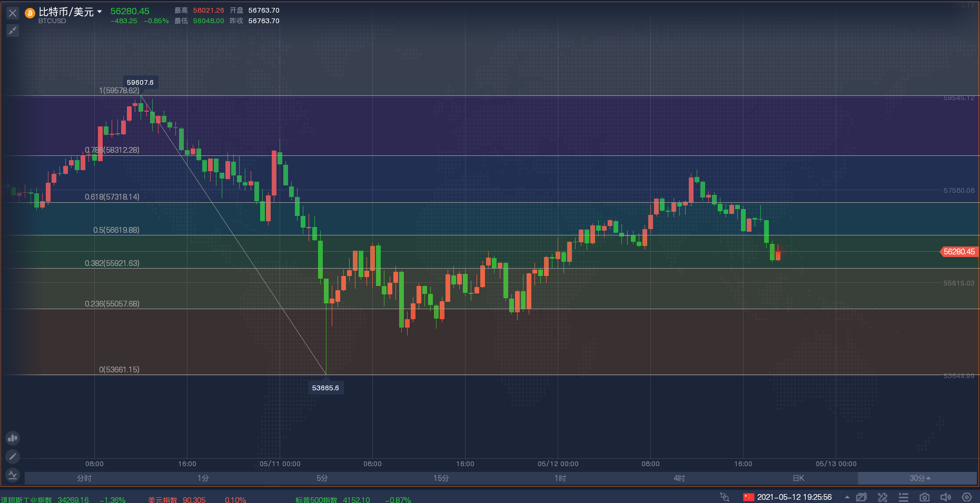This screenshot has width=980, height=503.
Task: Toggle sound with the speaker icon
Action: 946,497
